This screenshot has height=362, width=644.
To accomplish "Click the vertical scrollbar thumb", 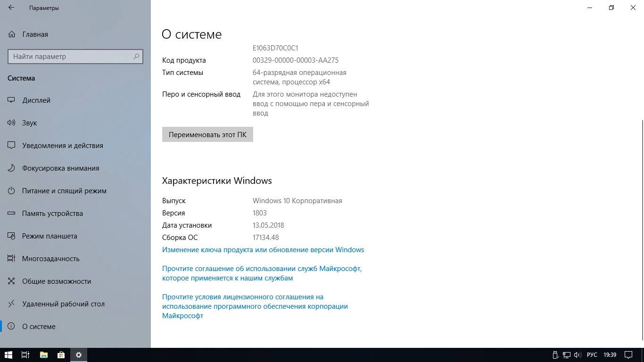I will [642, 230].
